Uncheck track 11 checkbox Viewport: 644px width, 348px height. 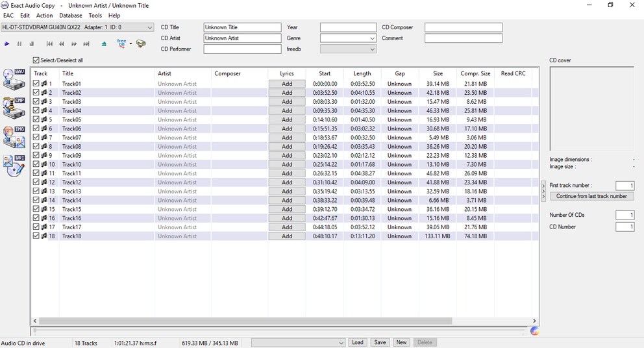click(36, 173)
